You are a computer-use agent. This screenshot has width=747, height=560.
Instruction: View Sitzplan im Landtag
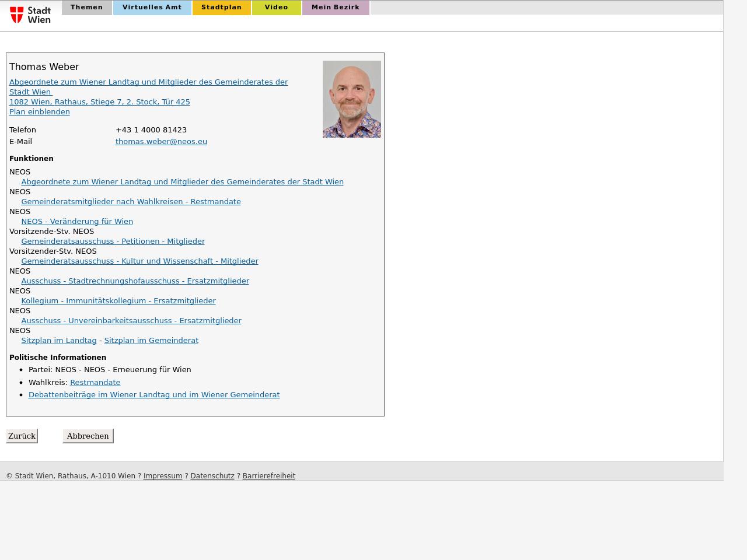click(x=59, y=340)
